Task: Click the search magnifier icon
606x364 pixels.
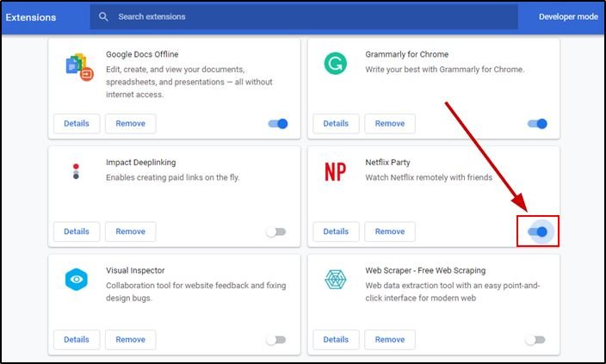Action: (103, 16)
